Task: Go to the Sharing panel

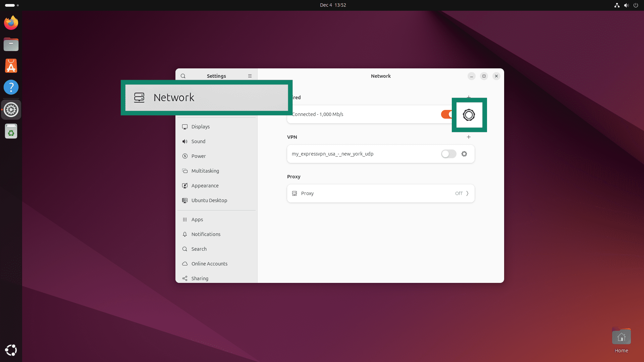Action: click(216, 279)
